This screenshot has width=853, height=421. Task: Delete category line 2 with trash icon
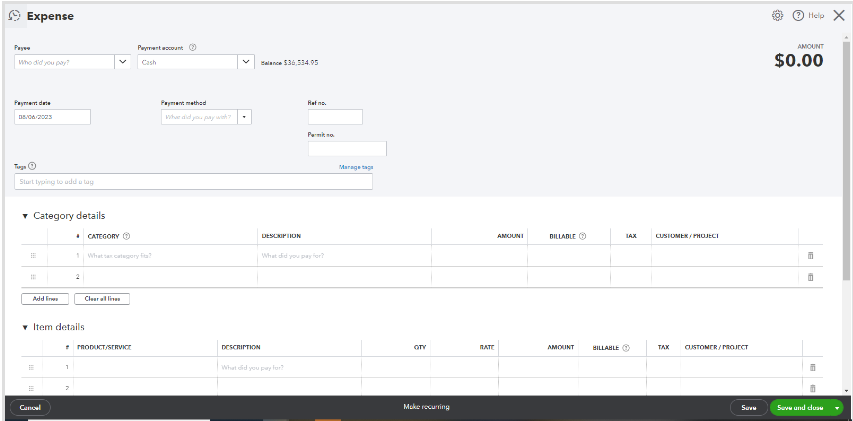810,277
